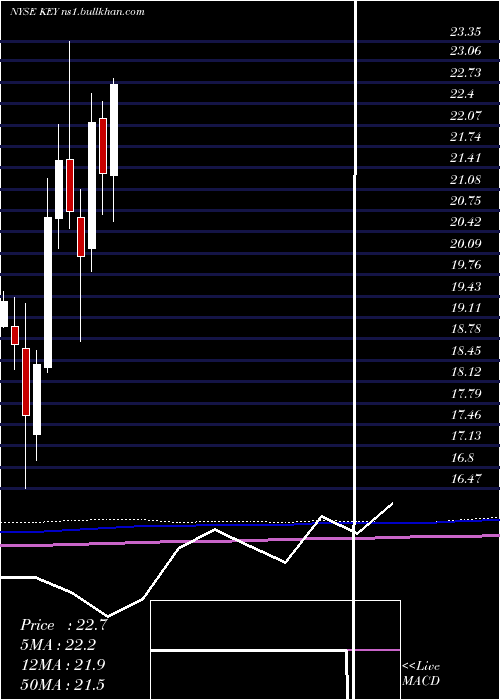This screenshot has width=500, height=700.
Task: Select the 18.78 price axis label
Action: pos(466,329)
